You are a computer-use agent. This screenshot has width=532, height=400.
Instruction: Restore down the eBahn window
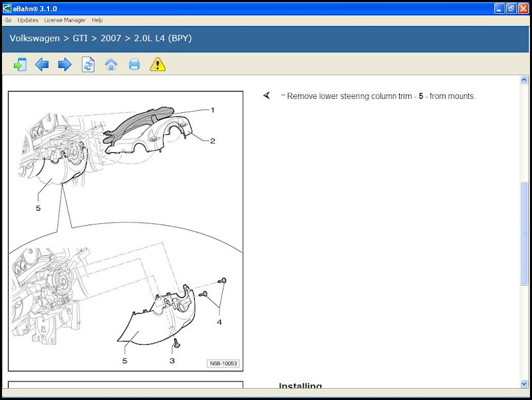coord(511,9)
